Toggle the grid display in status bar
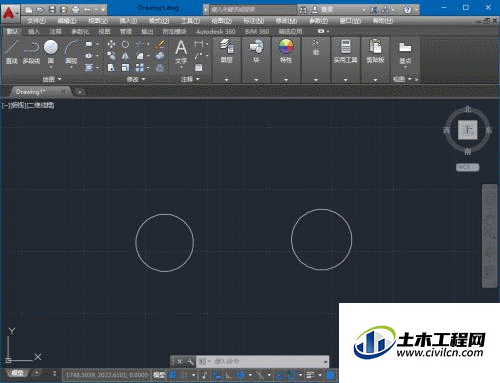Screen dimensions: 500x383 [173, 375]
